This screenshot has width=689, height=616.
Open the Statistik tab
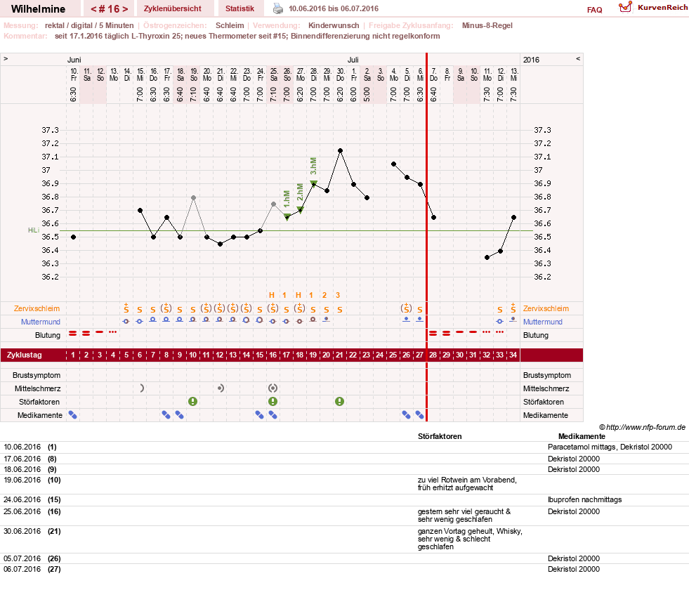239,8
